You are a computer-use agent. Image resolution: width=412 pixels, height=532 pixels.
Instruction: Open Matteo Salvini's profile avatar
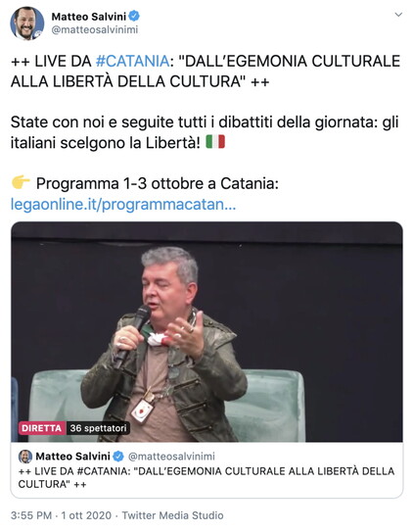(x=27, y=24)
